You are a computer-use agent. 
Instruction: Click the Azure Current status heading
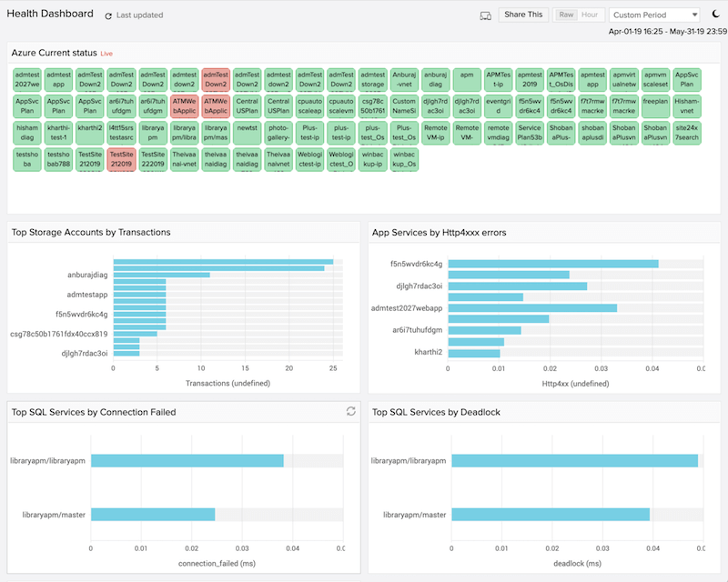(55, 53)
